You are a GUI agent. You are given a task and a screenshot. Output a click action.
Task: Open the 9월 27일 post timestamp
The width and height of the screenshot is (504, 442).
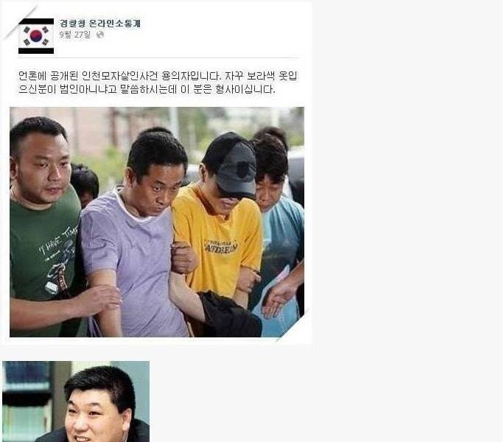click(75, 35)
